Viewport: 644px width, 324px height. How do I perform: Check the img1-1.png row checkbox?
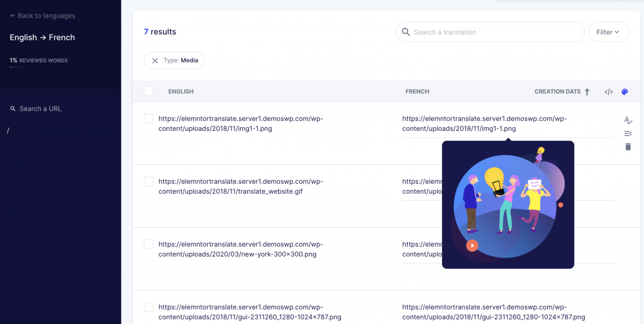click(148, 119)
